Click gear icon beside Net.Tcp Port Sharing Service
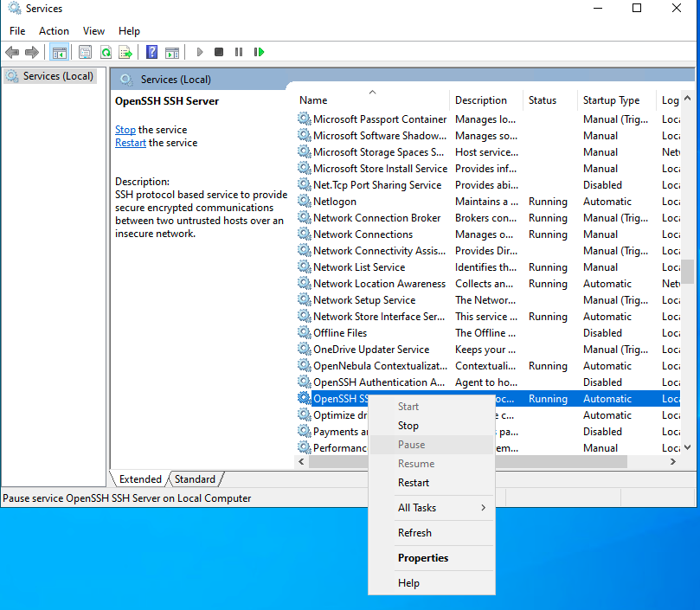Image resolution: width=700 pixels, height=610 pixels. [x=304, y=184]
